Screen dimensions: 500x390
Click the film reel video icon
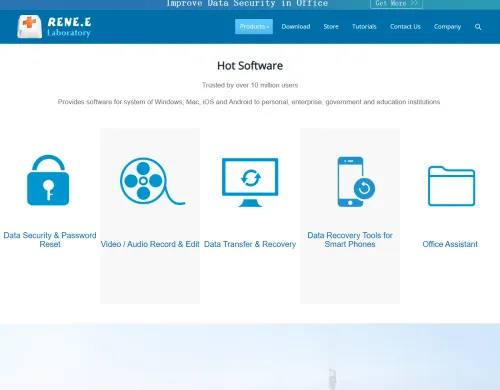(x=152, y=181)
